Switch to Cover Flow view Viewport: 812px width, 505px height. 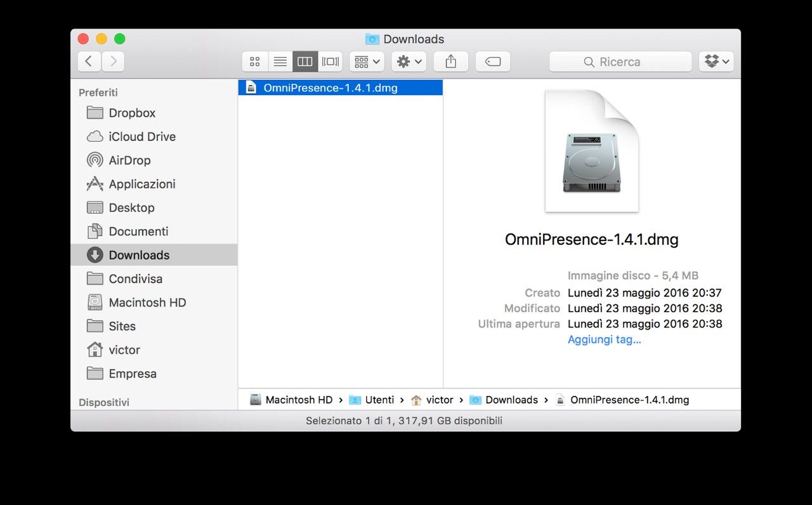[x=330, y=62]
